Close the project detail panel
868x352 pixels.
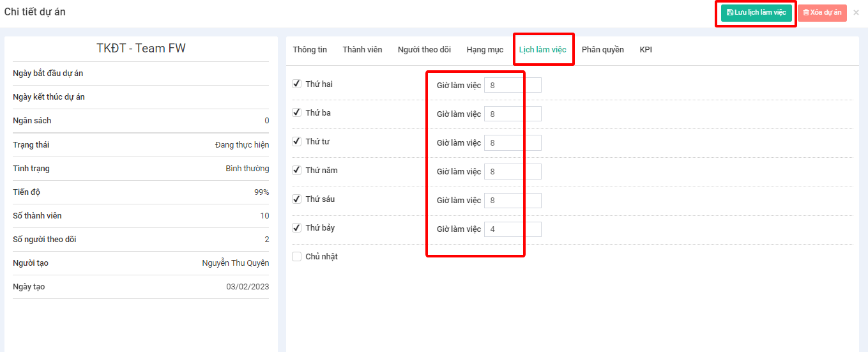point(856,13)
